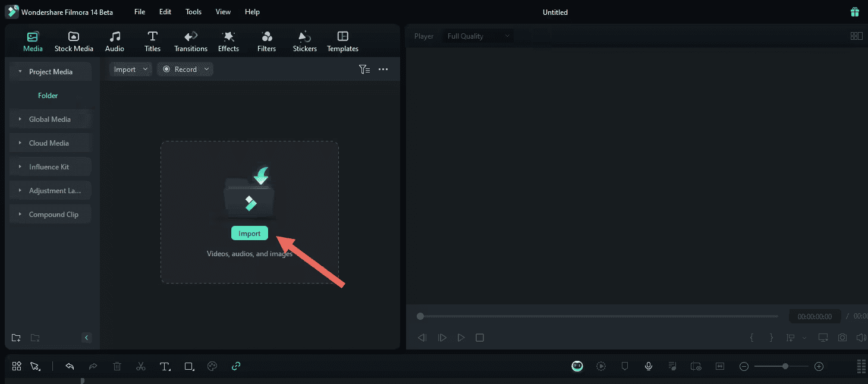
Task: Click the player display settings monitor icon
Action: coord(823,338)
